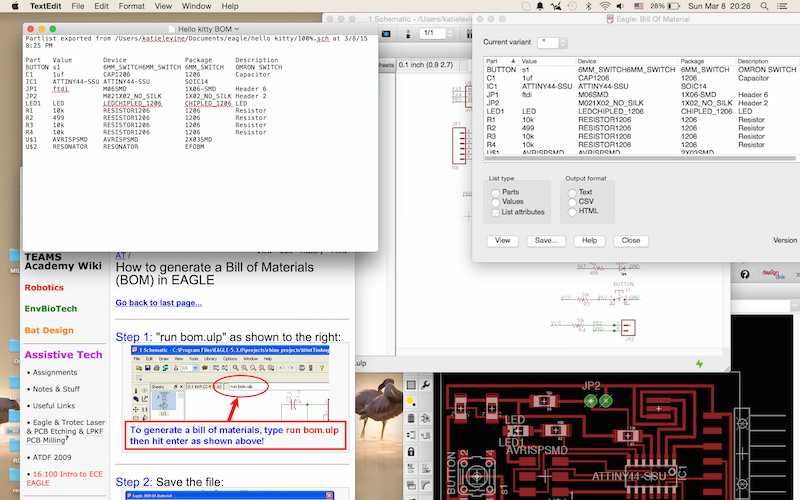Click the volume speaker icon
Screen dimensions: 800x500
(x=620, y=6)
